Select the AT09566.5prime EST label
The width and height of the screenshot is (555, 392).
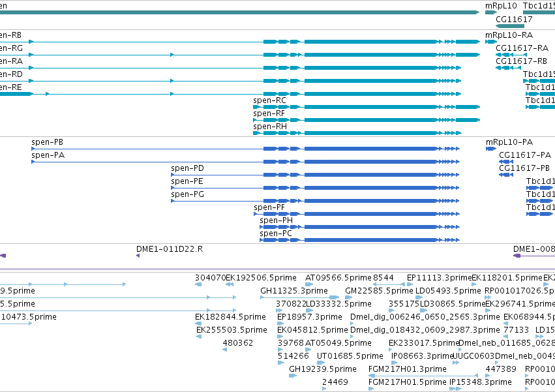point(338,278)
